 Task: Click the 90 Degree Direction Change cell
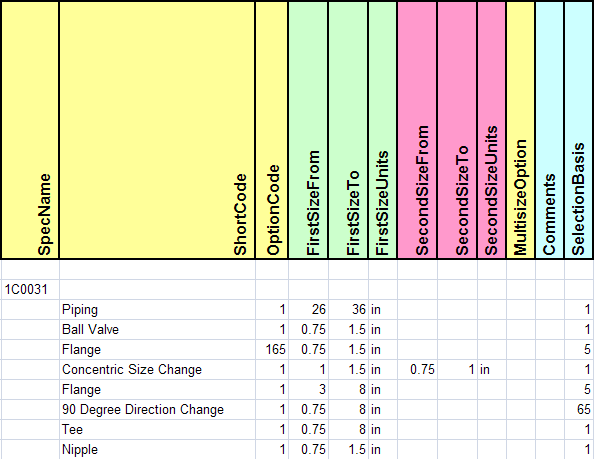click(157, 410)
